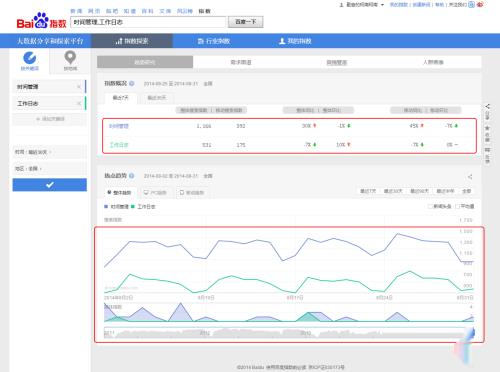The width and height of the screenshot is (500, 372).
Task: Expand the region dropdown in sidebar
Action: [50, 169]
